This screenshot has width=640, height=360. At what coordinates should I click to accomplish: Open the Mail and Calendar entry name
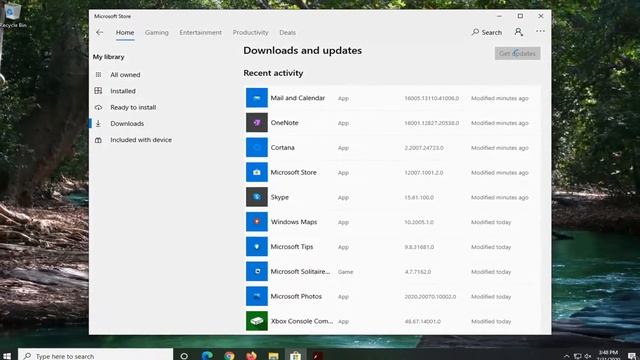(x=298, y=98)
